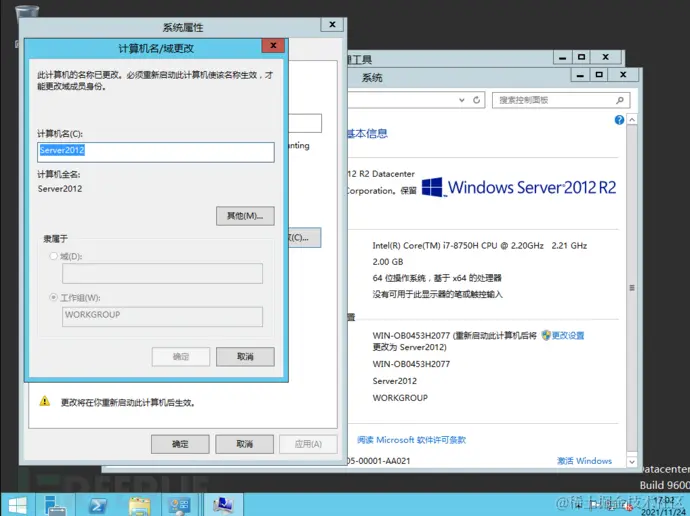Minimize the 系统 window
Viewport: 690px width, 516px height.
point(580,75)
